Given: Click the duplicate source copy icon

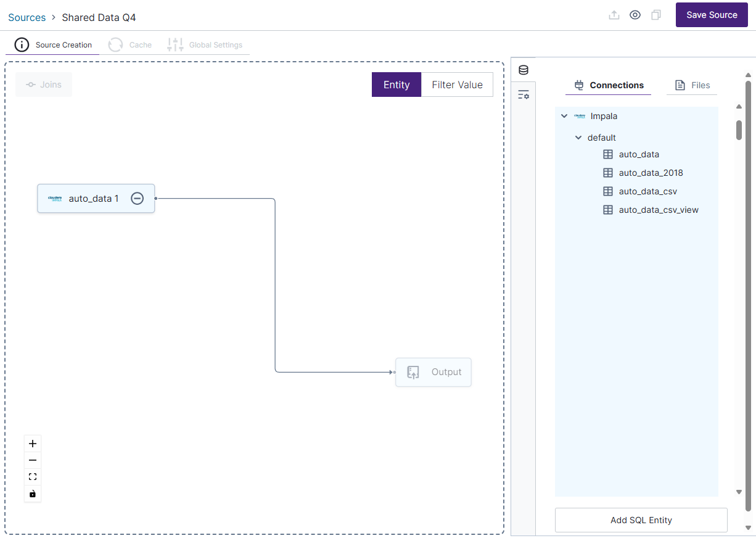Looking at the screenshot, I should [x=656, y=15].
